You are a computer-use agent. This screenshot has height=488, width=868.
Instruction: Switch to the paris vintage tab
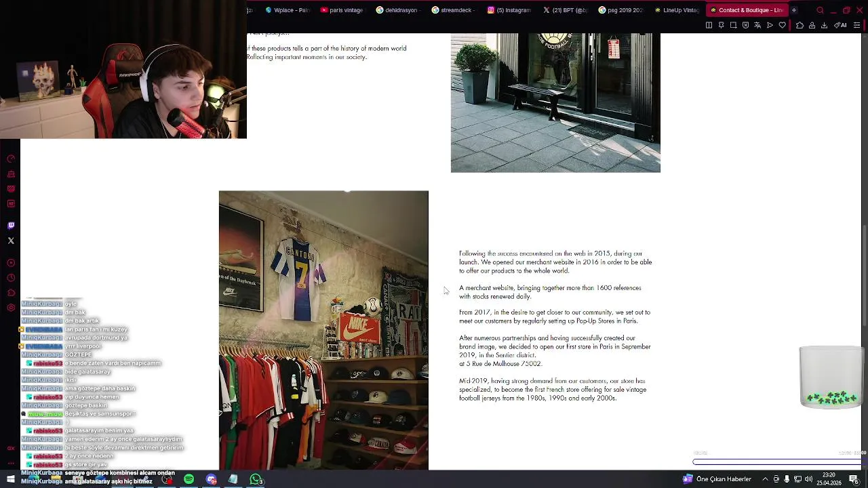click(342, 10)
